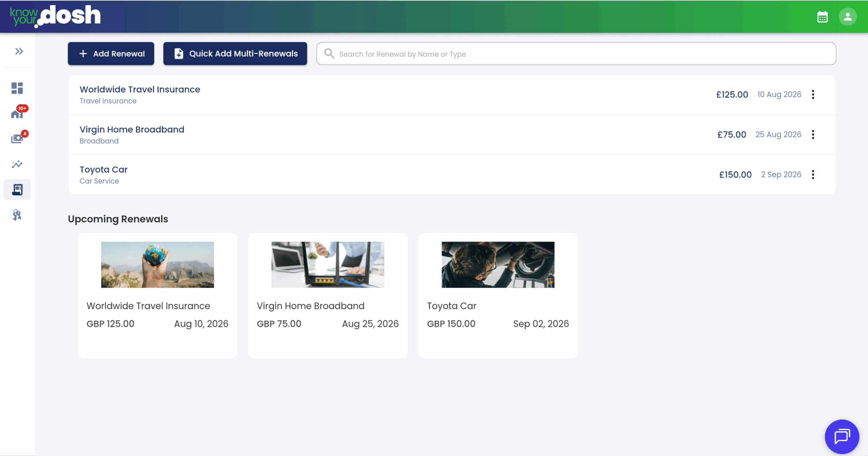Open the dashboard icon in the sidebar
The image size is (868, 456).
tap(17, 88)
